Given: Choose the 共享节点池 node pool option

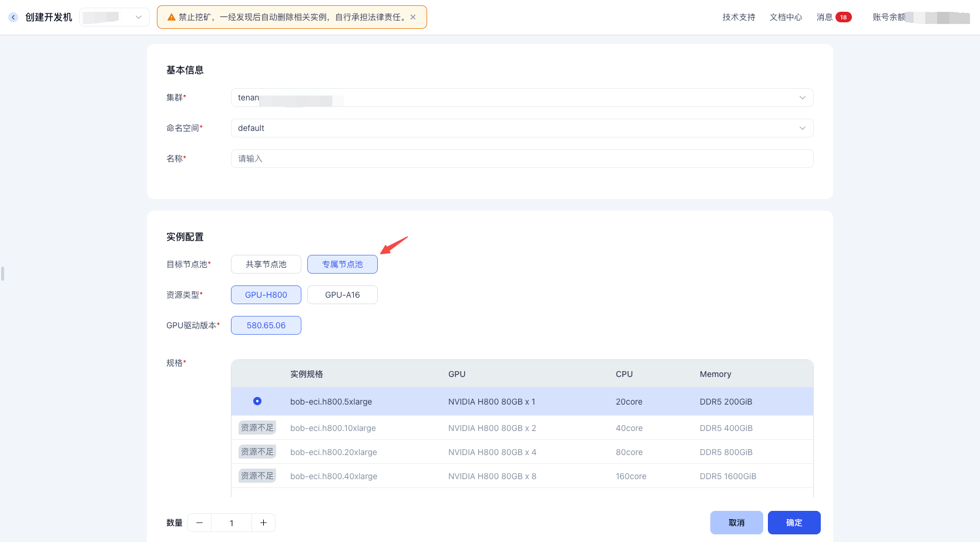Looking at the screenshot, I should pos(266,264).
